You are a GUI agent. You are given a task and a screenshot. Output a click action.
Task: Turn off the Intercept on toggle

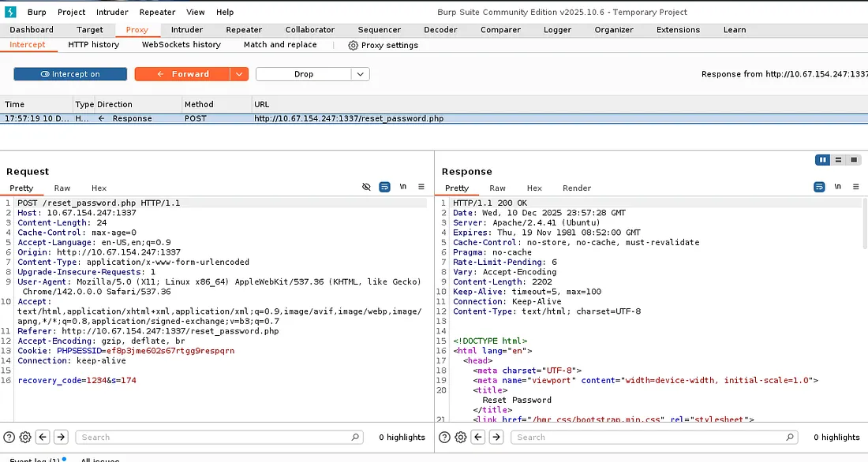click(x=69, y=74)
